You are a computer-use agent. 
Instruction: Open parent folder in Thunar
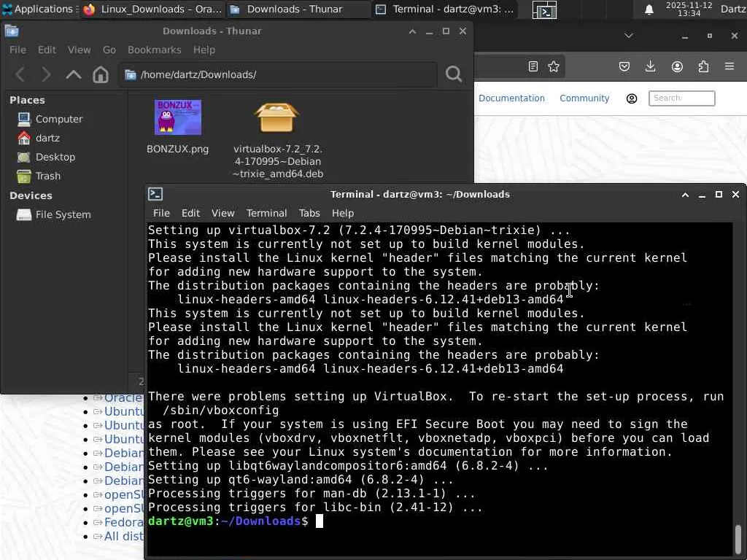click(x=74, y=75)
